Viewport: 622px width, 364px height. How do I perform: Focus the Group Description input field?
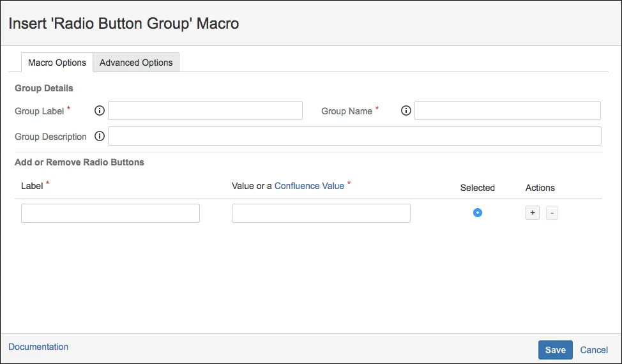tap(354, 136)
